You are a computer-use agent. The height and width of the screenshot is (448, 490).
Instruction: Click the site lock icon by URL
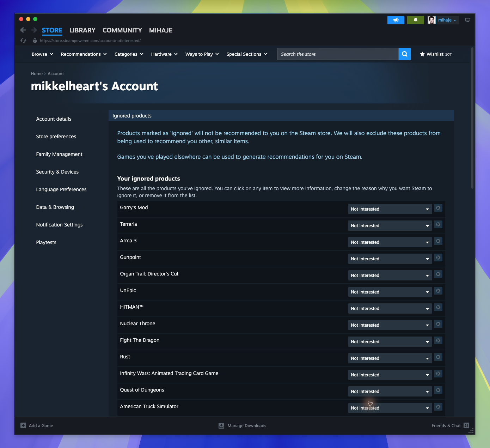point(35,41)
